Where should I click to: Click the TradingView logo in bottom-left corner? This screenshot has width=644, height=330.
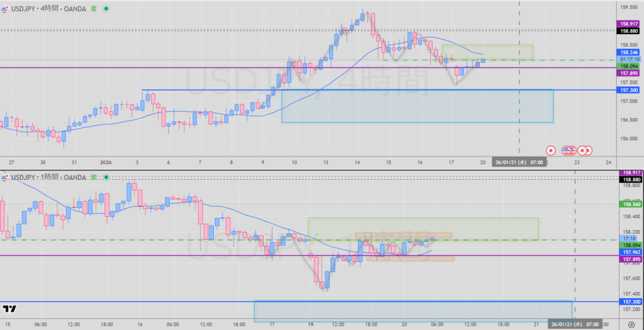(9, 309)
